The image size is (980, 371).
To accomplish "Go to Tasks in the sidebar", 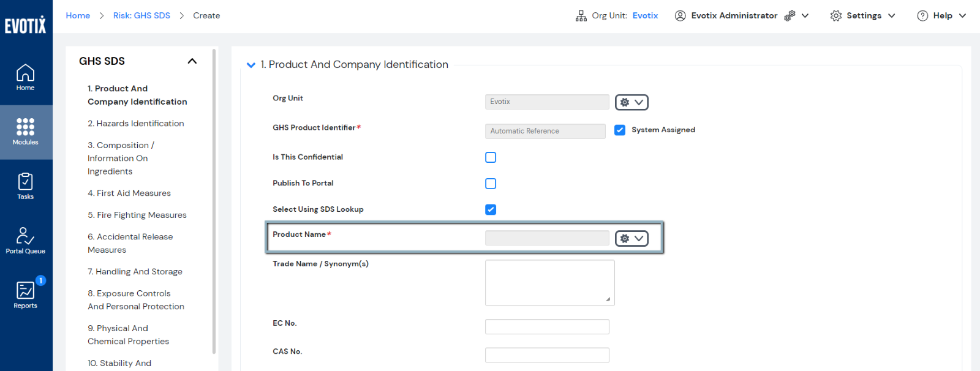I will coord(25,186).
